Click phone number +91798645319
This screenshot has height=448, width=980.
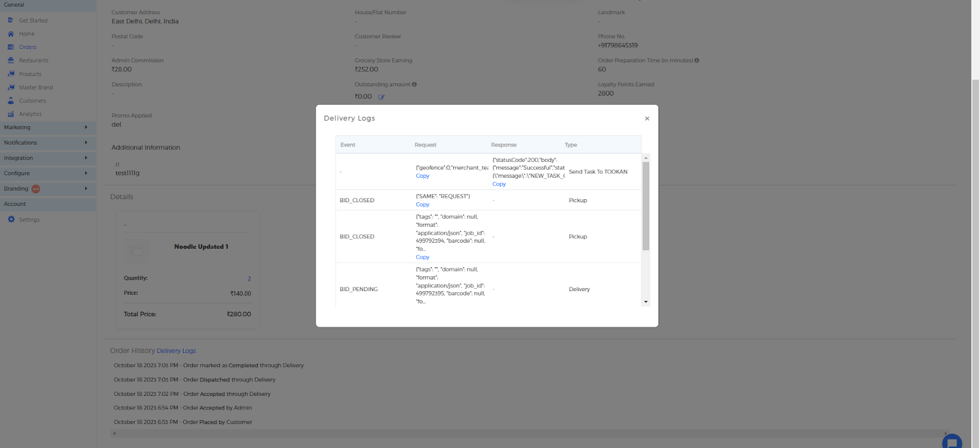(x=617, y=45)
